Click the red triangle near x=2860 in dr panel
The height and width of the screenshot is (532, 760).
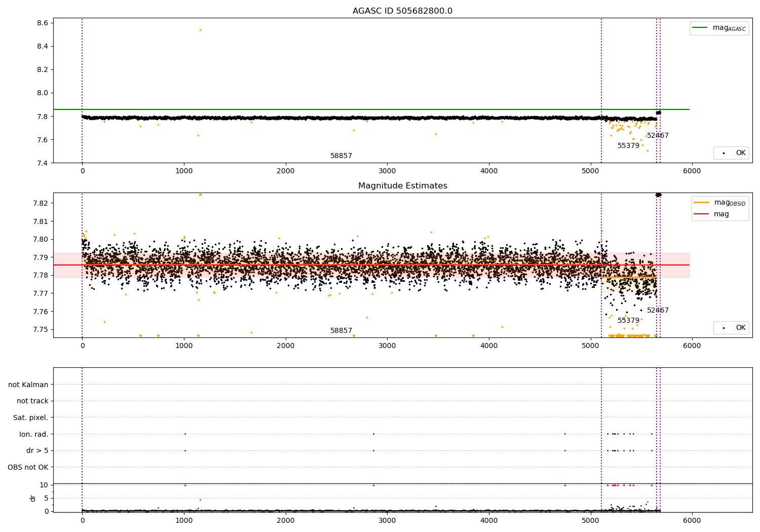coord(373,485)
